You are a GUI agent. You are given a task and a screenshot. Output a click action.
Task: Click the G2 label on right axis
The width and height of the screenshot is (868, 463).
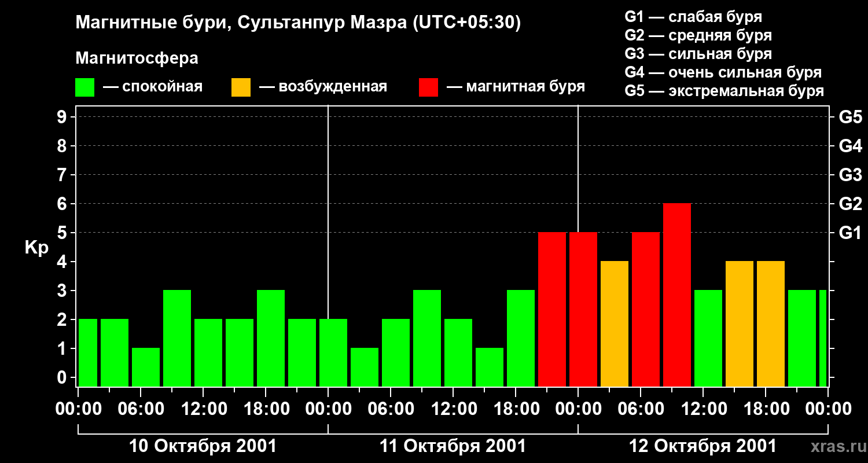[850, 204]
